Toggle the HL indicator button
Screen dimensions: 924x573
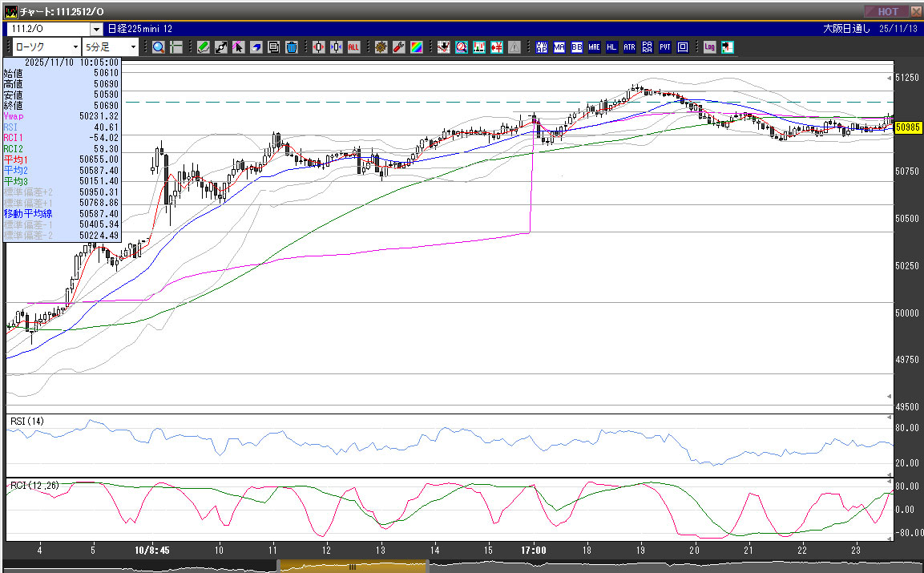(612, 47)
